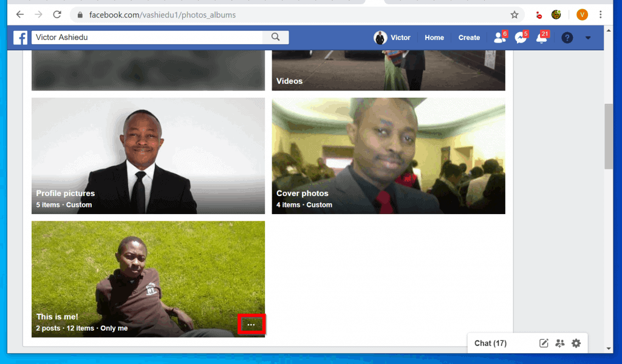622x364 pixels.
Task: Click the page scrollbar thumb
Action: pos(609,136)
